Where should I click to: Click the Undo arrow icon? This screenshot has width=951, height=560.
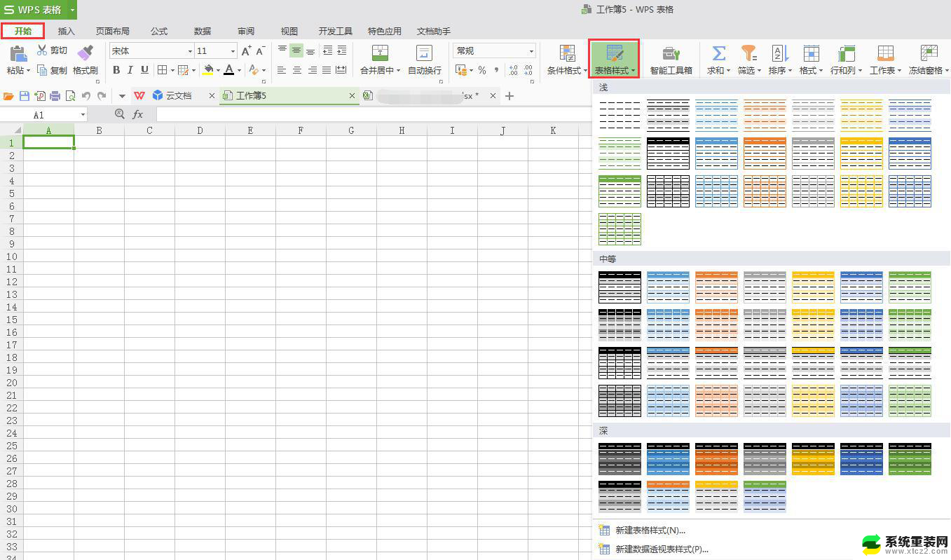[86, 96]
